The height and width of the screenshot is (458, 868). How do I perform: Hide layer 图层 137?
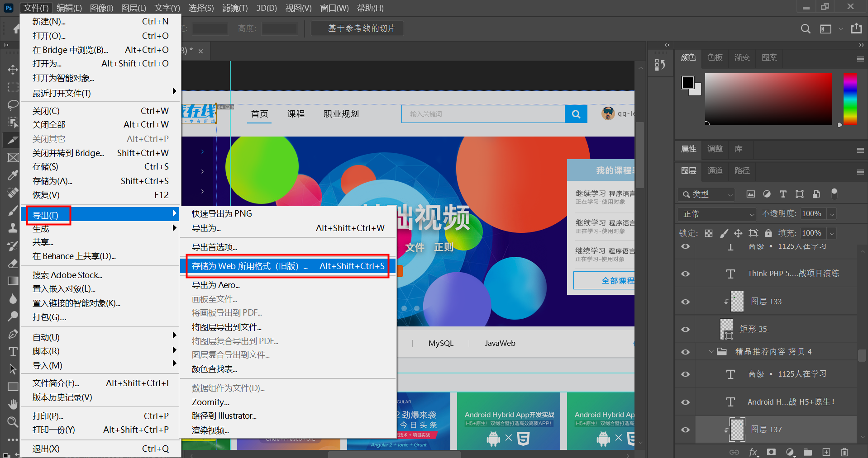(686, 430)
